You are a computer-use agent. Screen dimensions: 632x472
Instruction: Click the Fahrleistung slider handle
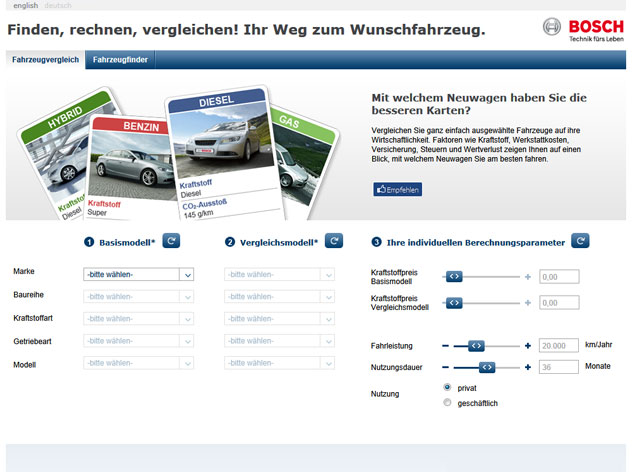point(476,345)
